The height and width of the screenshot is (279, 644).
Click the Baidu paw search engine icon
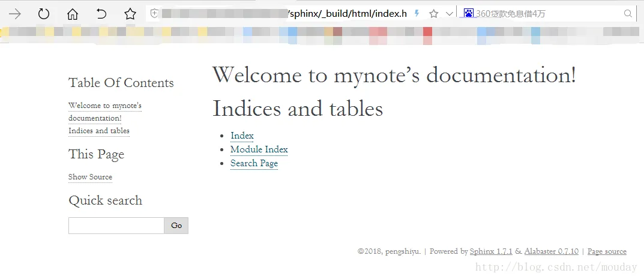[469, 14]
